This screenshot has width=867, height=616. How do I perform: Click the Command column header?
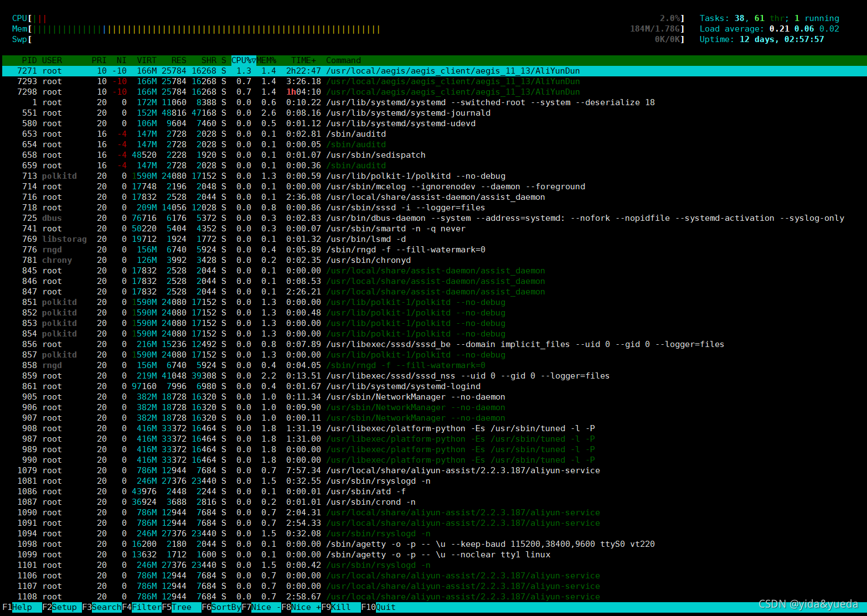click(x=343, y=60)
